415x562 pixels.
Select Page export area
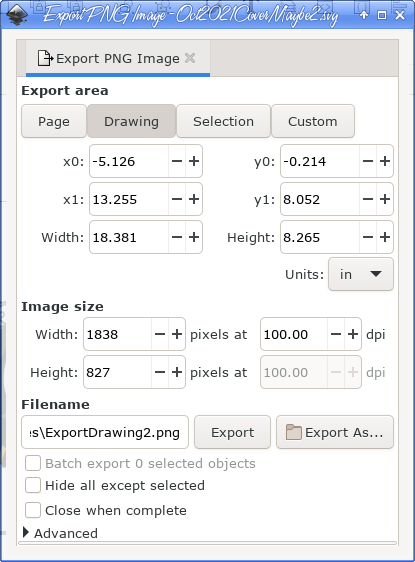(54, 122)
